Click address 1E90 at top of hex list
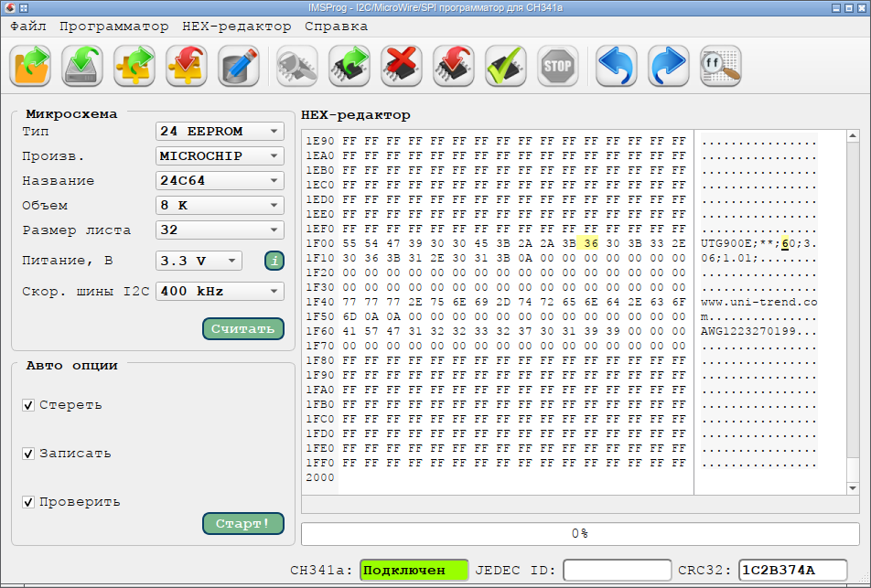Image resolution: width=871 pixels, height=588 pixels. click(320, 141)
